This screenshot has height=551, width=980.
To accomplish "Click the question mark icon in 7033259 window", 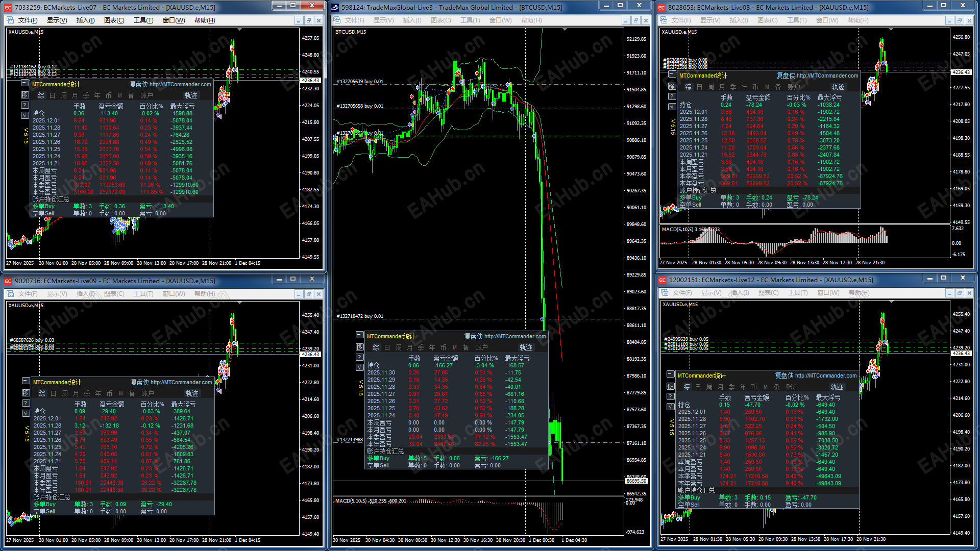I will (24, 105).
